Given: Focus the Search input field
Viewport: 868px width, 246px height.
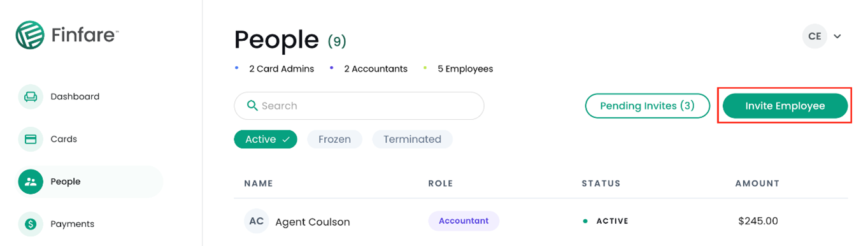Looking at the screenshot, I should [x=359, y=106].
